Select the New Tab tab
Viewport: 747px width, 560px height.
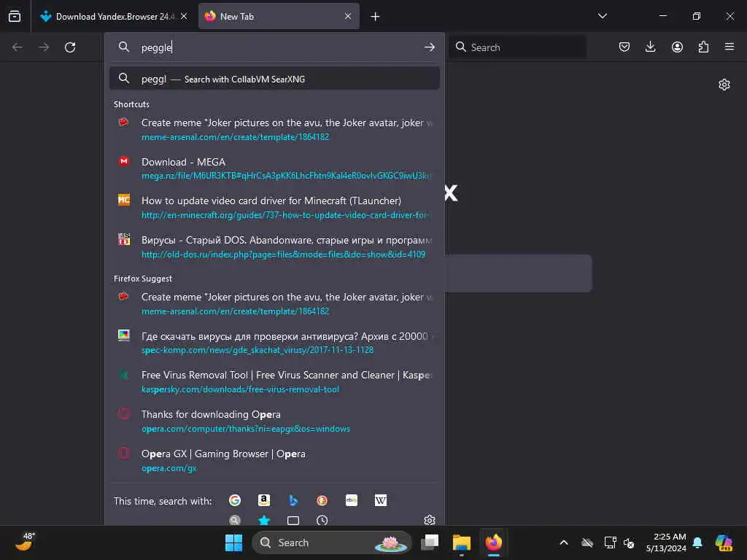pos(279,16)
